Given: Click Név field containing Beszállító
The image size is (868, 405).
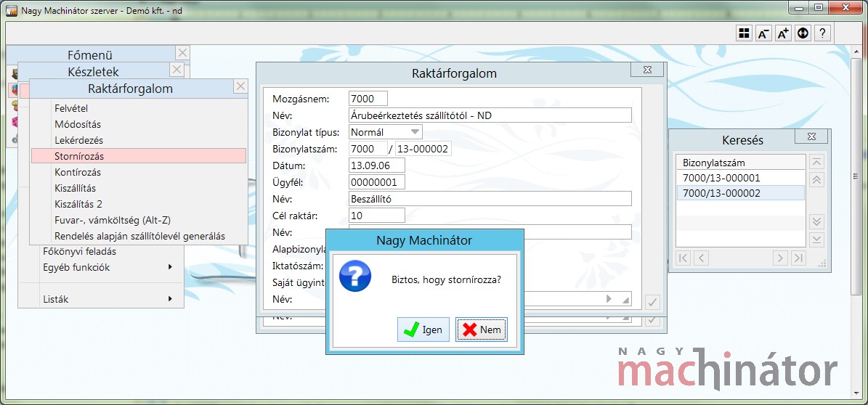Looking at the screenshot, I should [x=490, y=199].
